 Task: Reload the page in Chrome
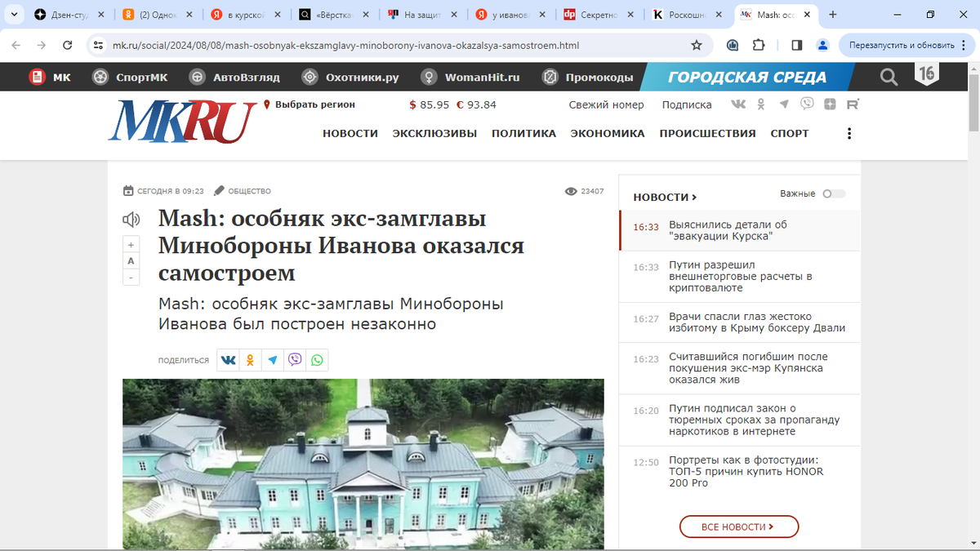coord(68,46)
